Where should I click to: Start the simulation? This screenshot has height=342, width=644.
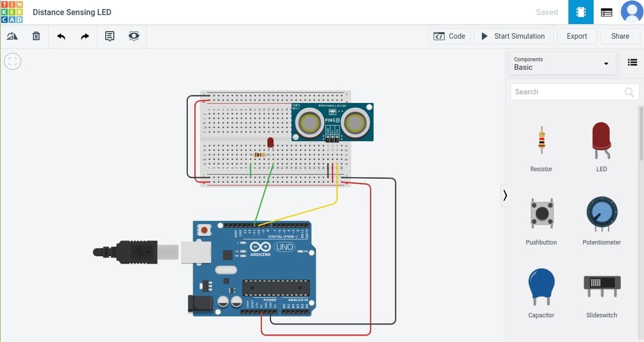[x=513, y=36]
